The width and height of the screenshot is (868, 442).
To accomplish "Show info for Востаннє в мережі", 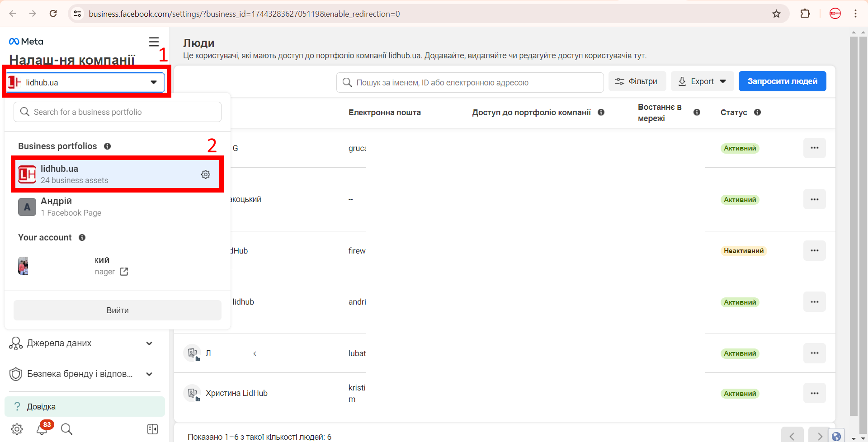I will pyautogui.click(x=697, y=113).
